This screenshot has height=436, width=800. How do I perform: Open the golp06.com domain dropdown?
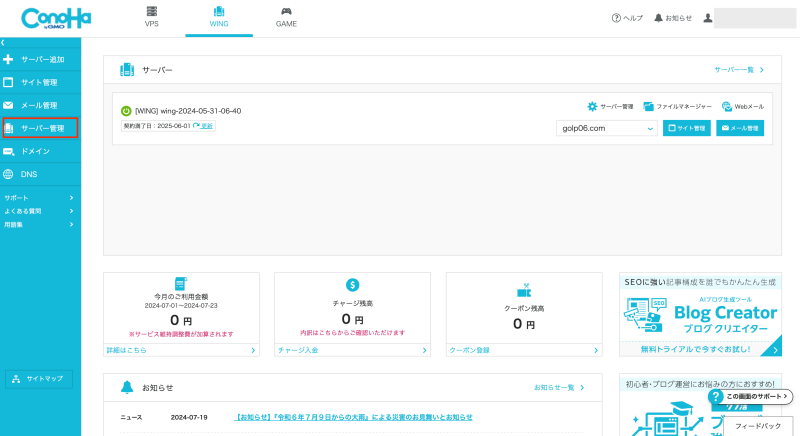coord(606,128)
